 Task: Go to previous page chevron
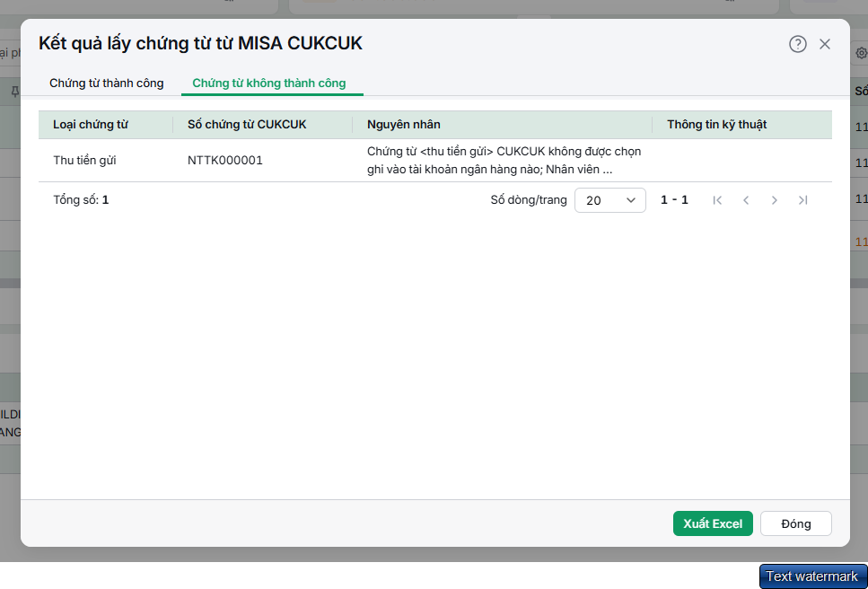pyautogui.click(x=746, y=200)
